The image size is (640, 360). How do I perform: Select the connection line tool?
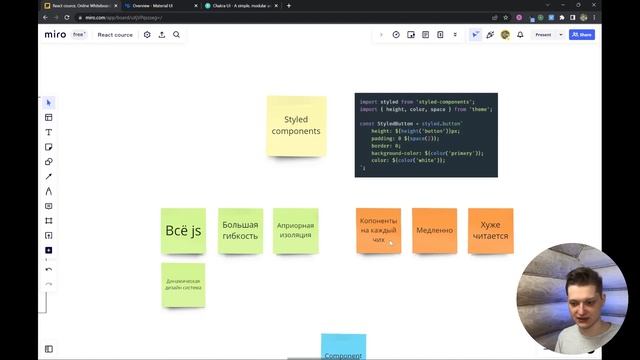[49, 176]
